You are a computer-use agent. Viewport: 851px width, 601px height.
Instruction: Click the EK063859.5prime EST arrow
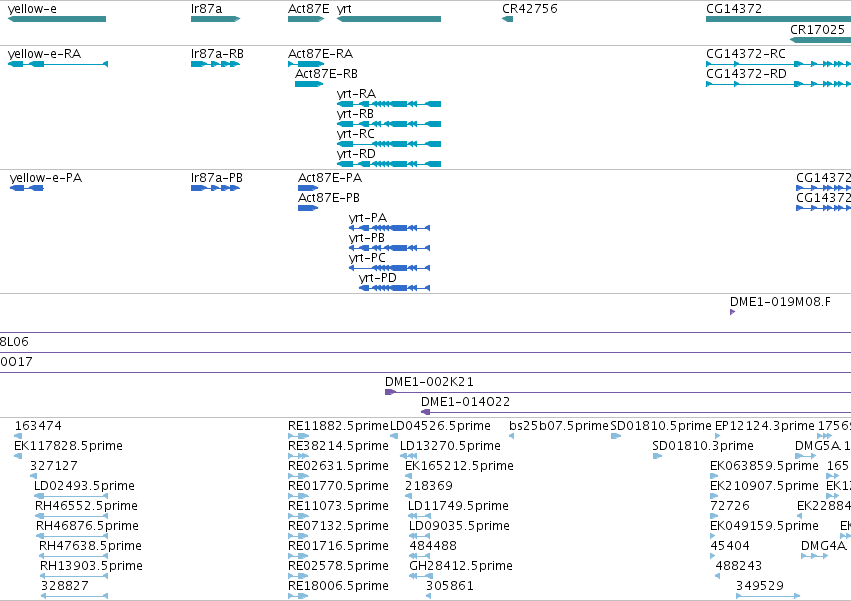point(714,476)
